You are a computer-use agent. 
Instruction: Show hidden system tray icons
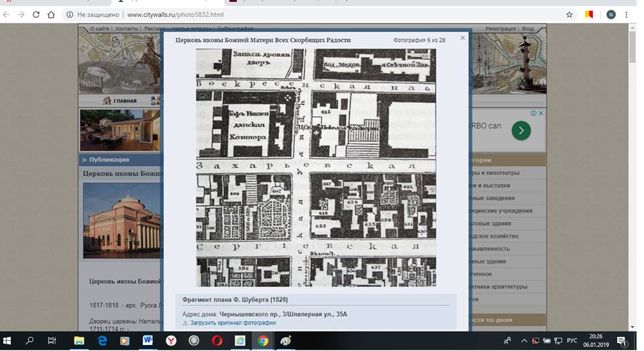click(524, 341)
